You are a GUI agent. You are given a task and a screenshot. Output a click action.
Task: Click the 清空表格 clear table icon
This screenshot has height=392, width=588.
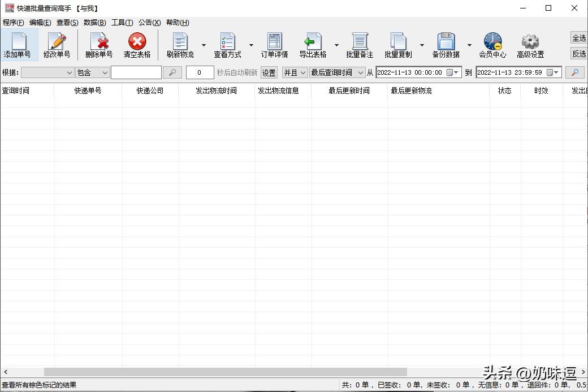pyautogui.click(x=137, y=41)
